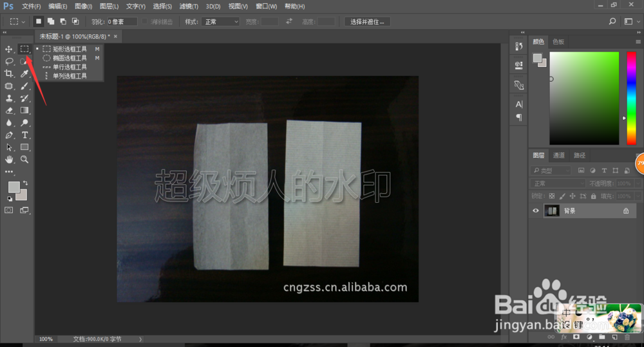Open the layer blend mode 正常 dropdown
Viewport: 644px width, 347px height.
point(557,183)
